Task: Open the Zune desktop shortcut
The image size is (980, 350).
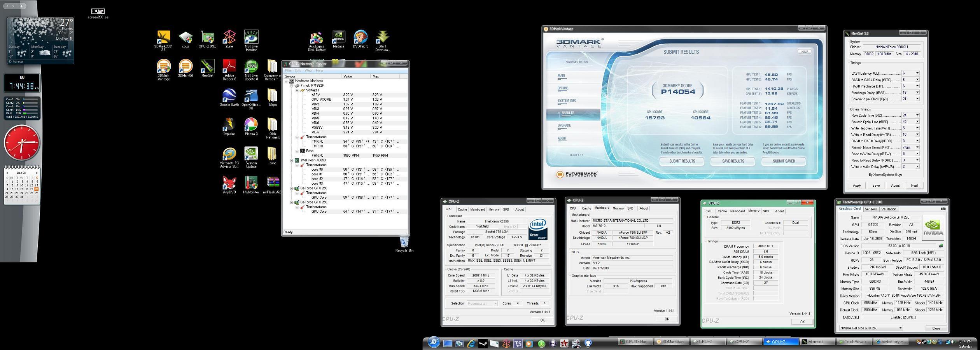Action: point(229,40)
